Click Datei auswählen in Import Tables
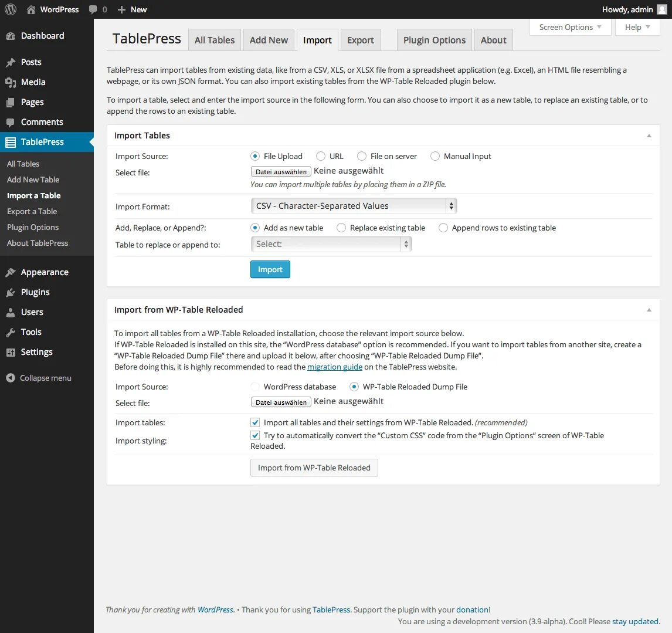 coord(281,171)
